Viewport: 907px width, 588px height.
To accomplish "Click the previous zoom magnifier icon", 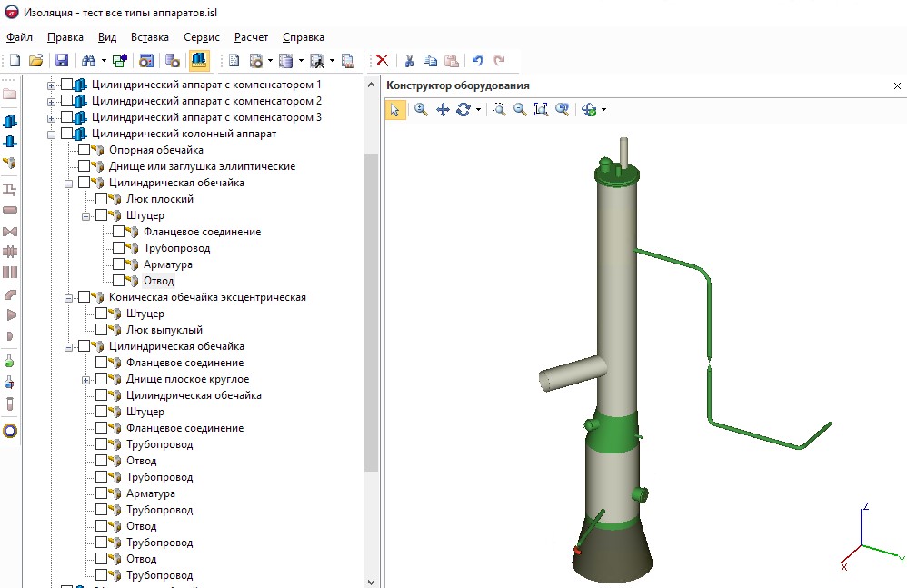I will point(563,109).
